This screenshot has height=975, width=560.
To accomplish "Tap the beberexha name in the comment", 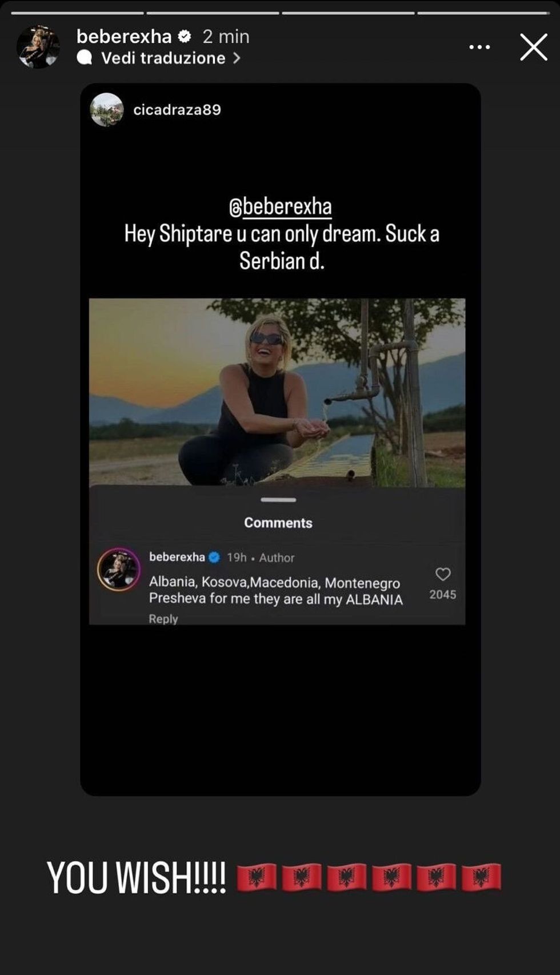I will click(177, 557).
